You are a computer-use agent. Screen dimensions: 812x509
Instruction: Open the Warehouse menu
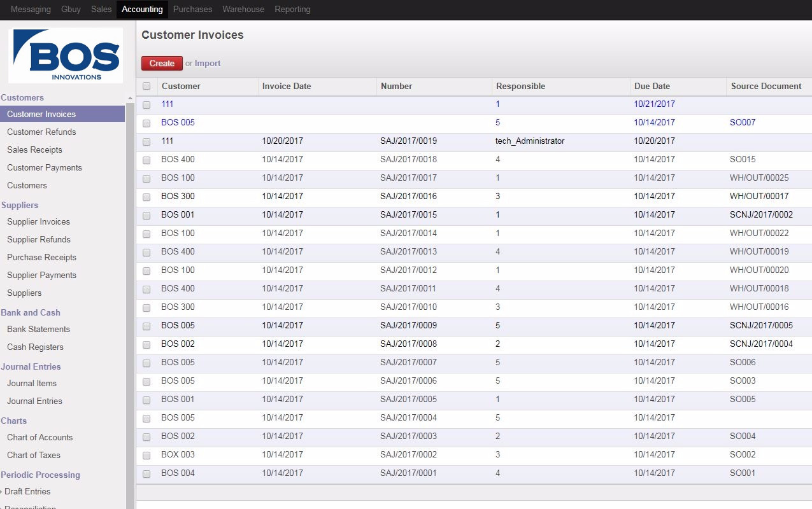pos(243,10)
